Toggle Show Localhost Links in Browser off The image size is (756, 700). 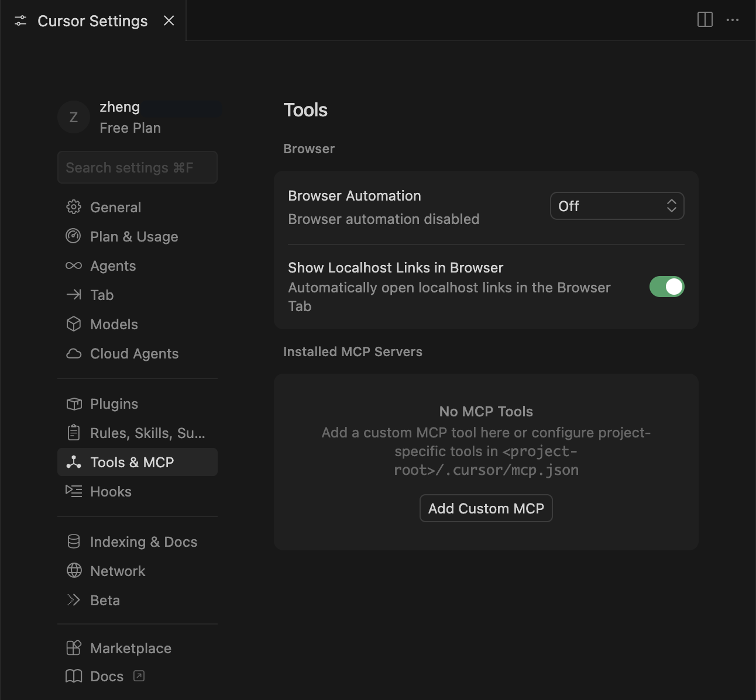coord(667,287)
